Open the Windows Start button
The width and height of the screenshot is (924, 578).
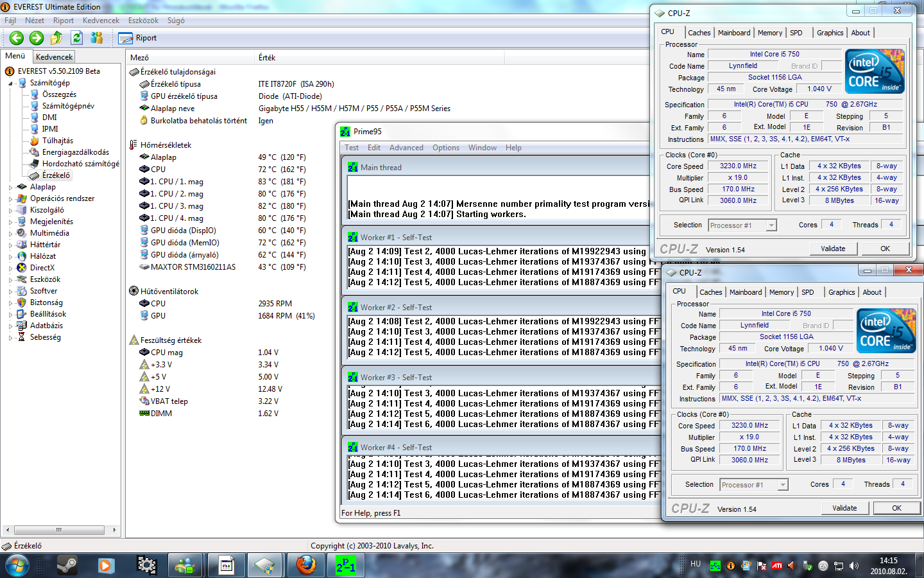[x=17, y=566]
